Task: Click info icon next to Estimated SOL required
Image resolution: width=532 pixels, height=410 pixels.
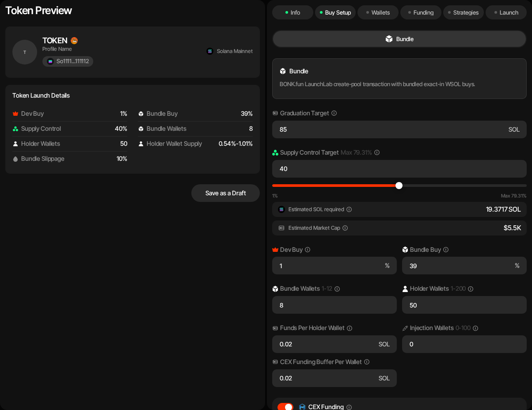Action: coord(349,209)
